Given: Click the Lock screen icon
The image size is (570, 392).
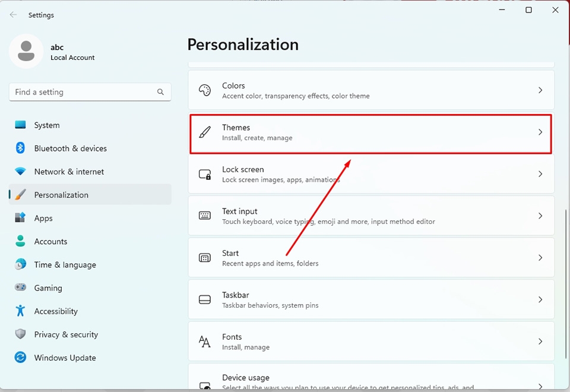Looking at the screenshot, I should 205,174.
